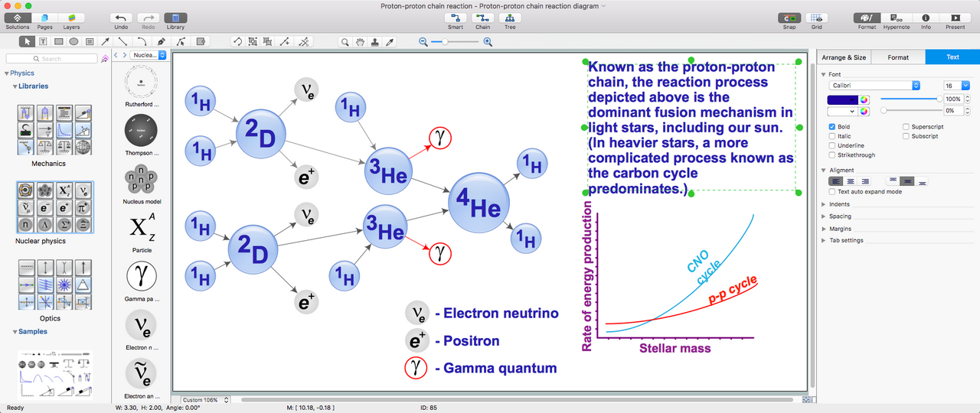Toggle the Snap icon in toolbar
This screenshot has height=413, width=980.
click(x=789, y=18)
